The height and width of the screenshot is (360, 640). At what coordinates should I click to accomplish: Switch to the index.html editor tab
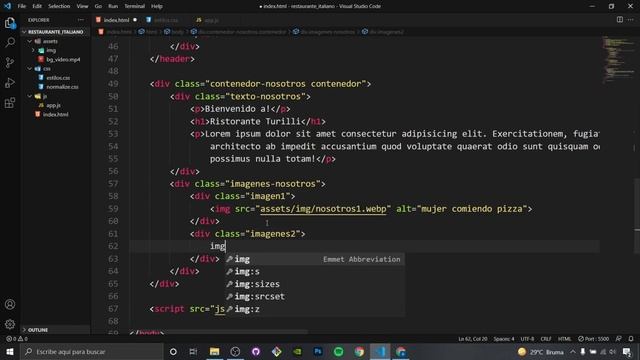tap(116, 20)
